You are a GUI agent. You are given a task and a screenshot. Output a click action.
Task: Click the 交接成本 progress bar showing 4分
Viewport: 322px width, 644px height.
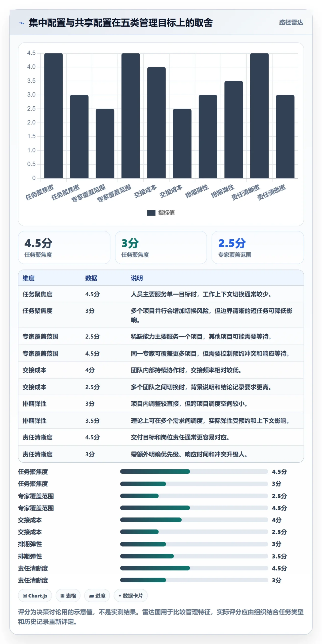point(194,520)
